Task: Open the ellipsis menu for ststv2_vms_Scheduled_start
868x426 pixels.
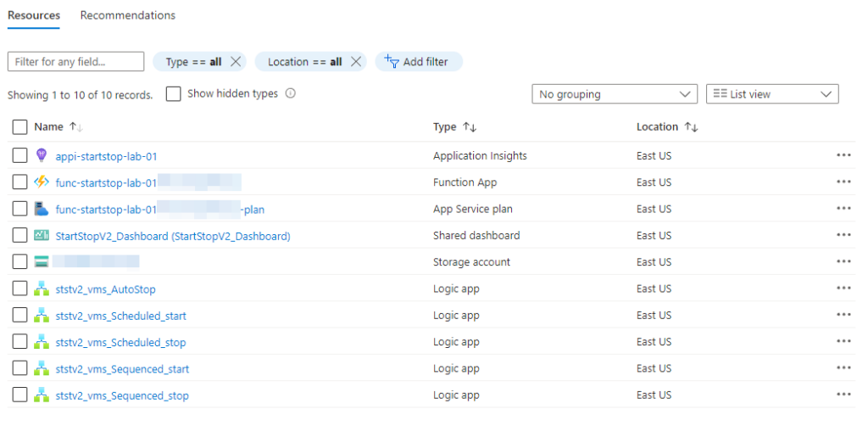Action: pos(843,315)
